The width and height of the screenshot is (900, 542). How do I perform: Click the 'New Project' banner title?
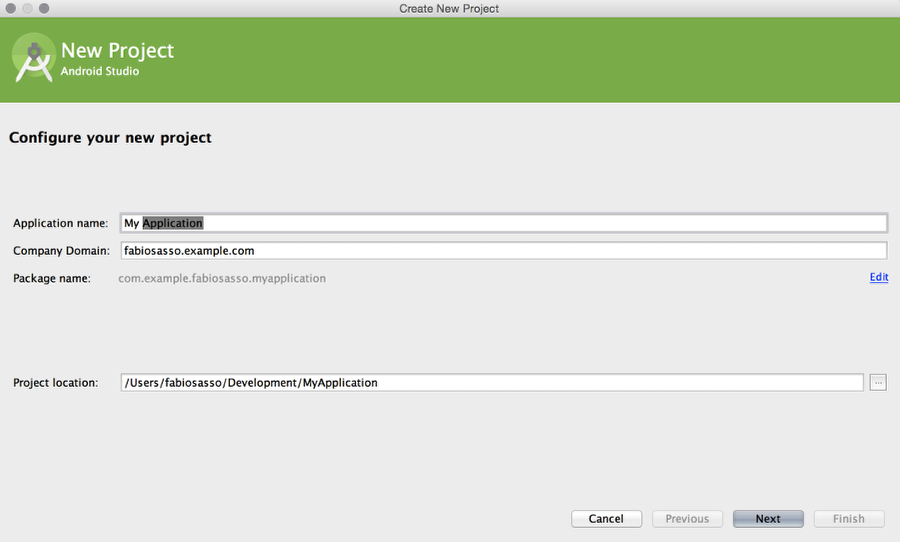click(x=117, y=51)
